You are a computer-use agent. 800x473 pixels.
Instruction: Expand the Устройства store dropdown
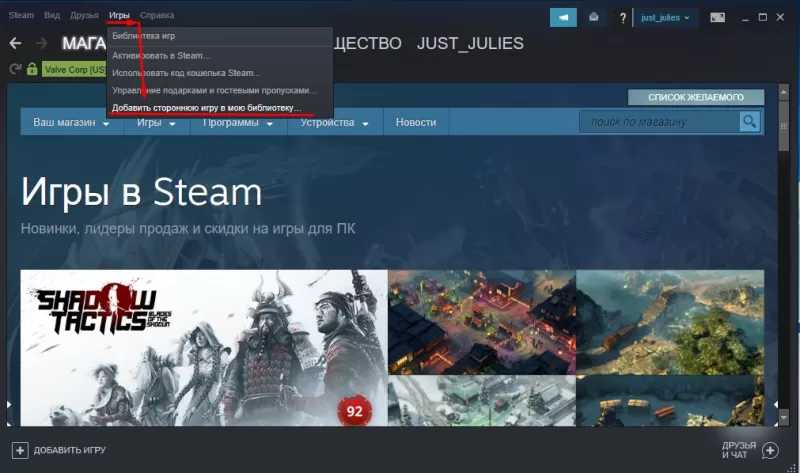pyautogui.click(x=335, y=122)
